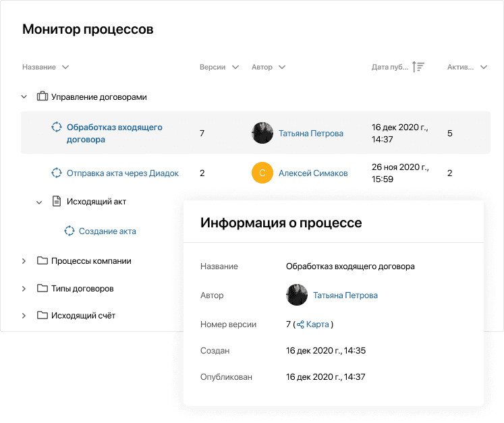Open Татьяна Петрова link in info panel
Screen dimensions: 504x423
coord(345,295)
